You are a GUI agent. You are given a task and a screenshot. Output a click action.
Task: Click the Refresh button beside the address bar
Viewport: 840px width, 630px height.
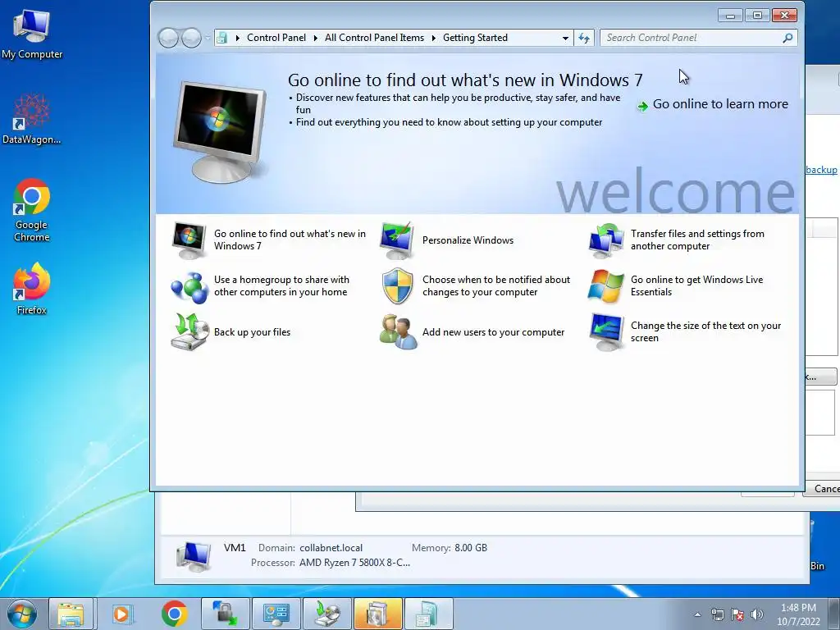(584, 38)
